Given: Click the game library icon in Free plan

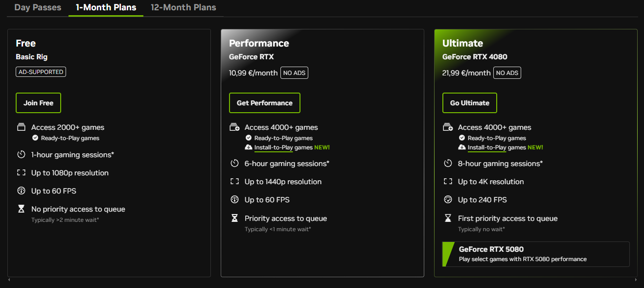Looking at the screenshot, I should pos(21,127).
